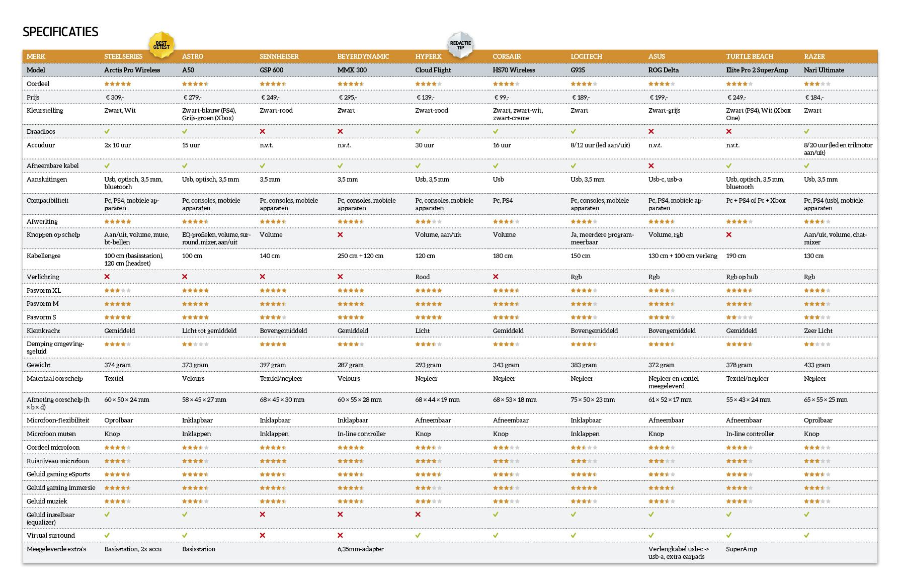Image resolution: width=900 pixels, height=588 pixels.
Task: Select the Klemkracht value Zeer Licht
Action: tap(818, 330)
